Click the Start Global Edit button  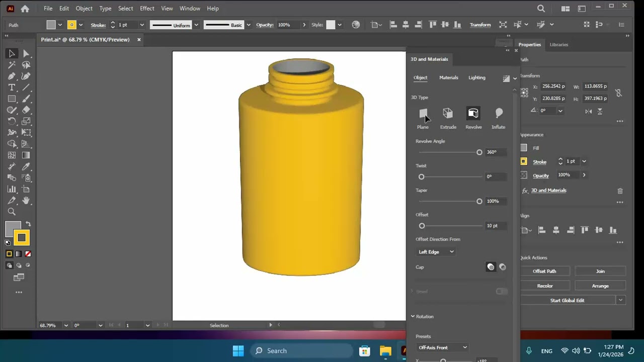coord(567,300)
